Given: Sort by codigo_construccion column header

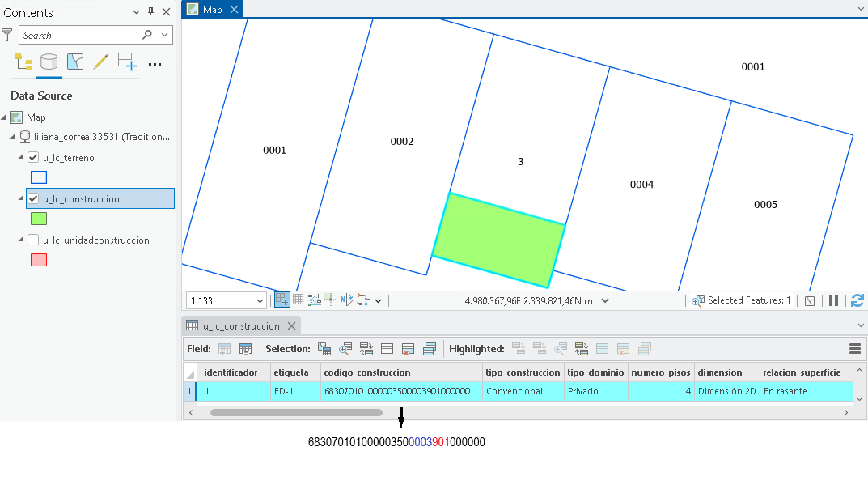Looking at the screenshot, I should 401,372.
